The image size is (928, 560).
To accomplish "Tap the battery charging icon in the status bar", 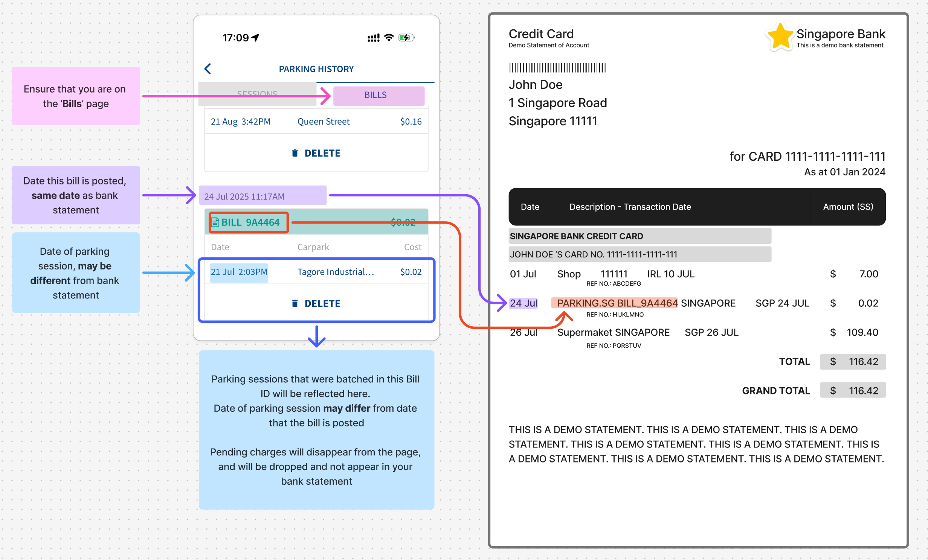I will click(x=406, y=38).
